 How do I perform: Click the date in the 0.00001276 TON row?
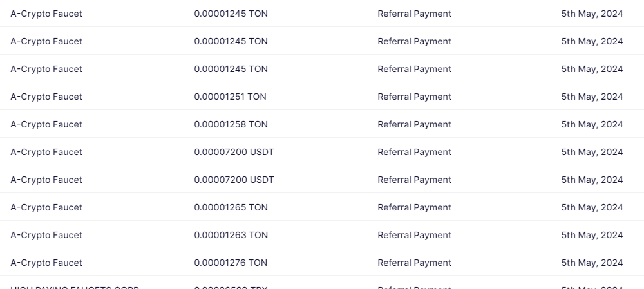tap(592, 263)
